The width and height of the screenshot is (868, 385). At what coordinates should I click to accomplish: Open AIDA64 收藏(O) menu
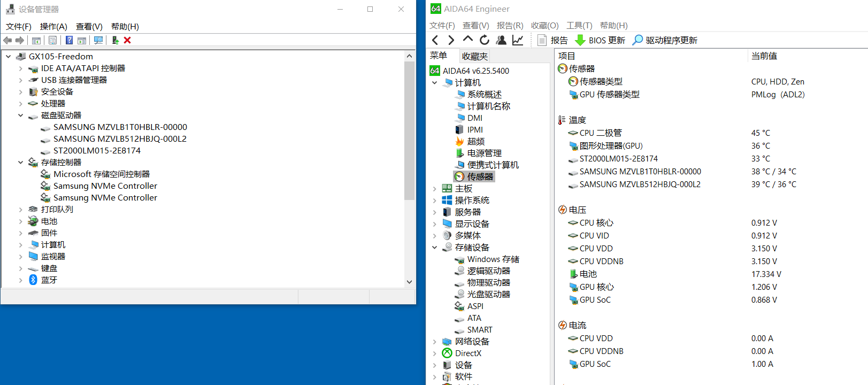pyautogui.click(x=545, y=25)
